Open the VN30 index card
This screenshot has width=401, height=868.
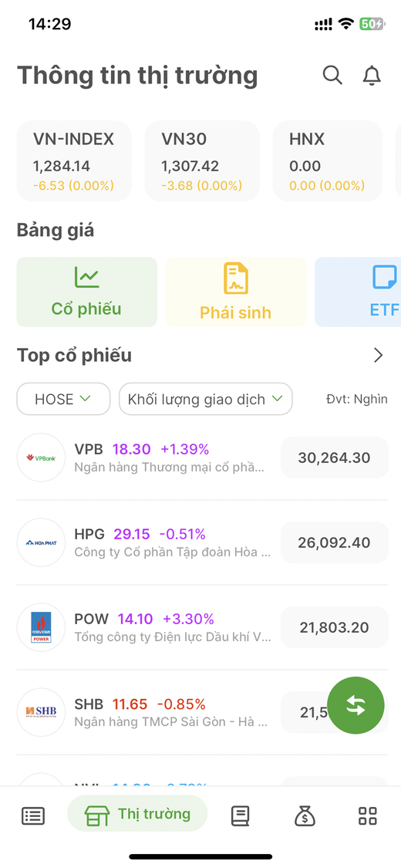coord(202,161)
